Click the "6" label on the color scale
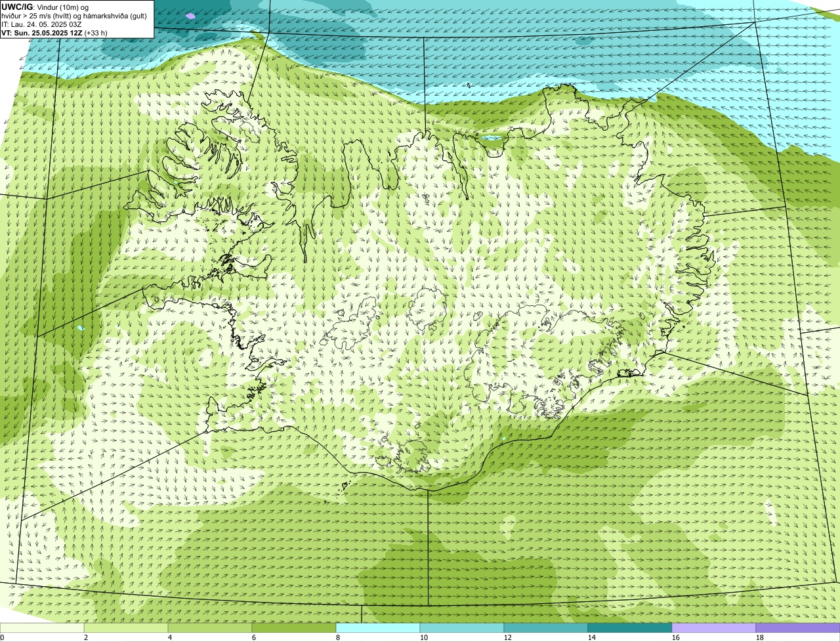 [254, 637]
